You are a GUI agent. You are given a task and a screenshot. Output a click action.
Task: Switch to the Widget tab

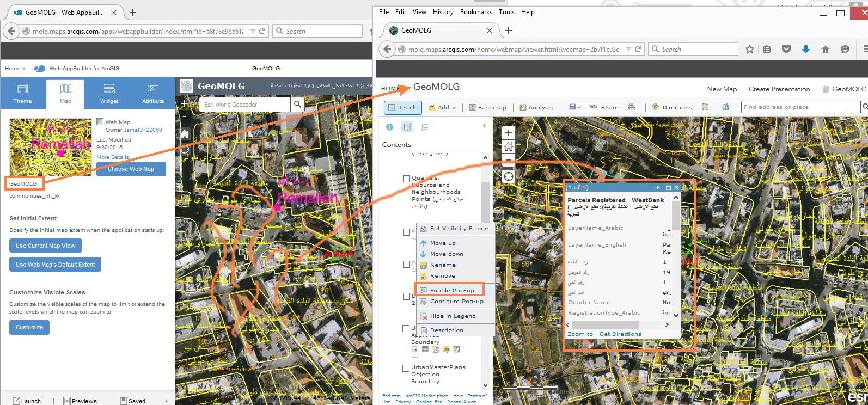pyautogui.click(x=109, y=94)
